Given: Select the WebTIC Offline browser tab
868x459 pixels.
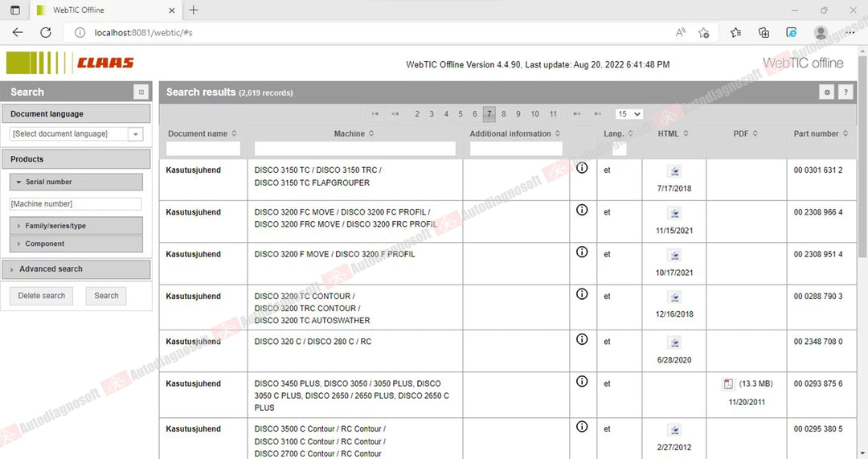Looking at the screenshot, I should (105, 10).
